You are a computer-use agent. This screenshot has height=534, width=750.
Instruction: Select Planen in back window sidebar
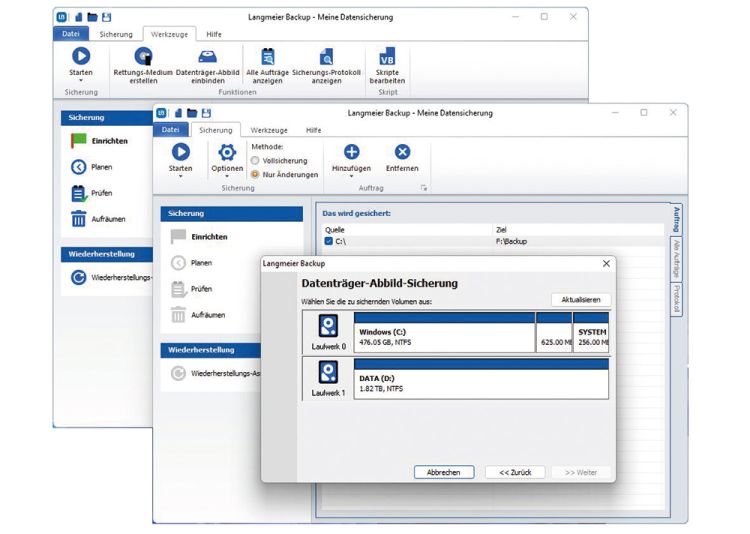coord(91,167)
